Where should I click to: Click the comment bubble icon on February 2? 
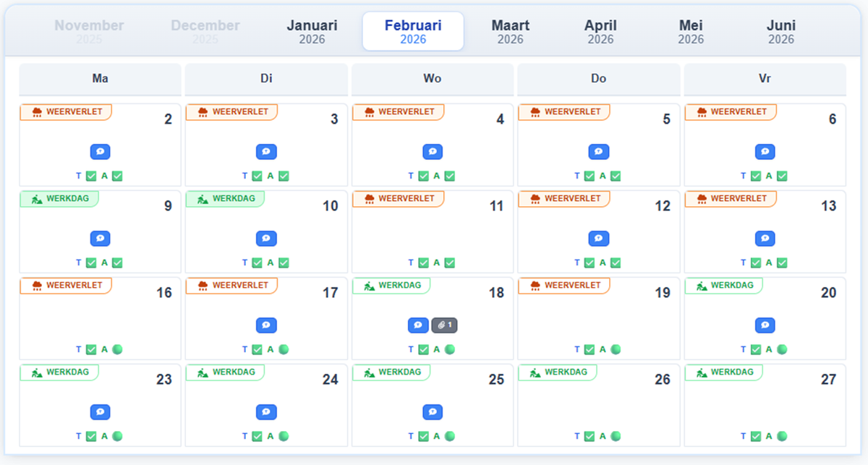click(101, 151)
